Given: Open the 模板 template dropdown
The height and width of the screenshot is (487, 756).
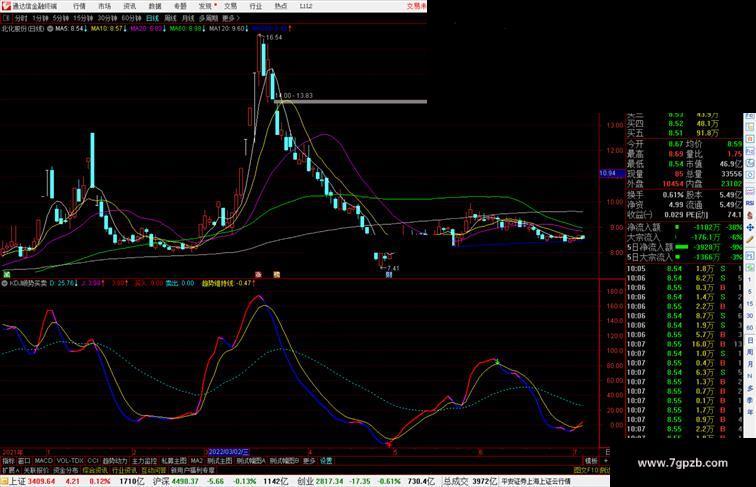Looking at the screenshot, I should pyautogui.click(x=591, y=461).
